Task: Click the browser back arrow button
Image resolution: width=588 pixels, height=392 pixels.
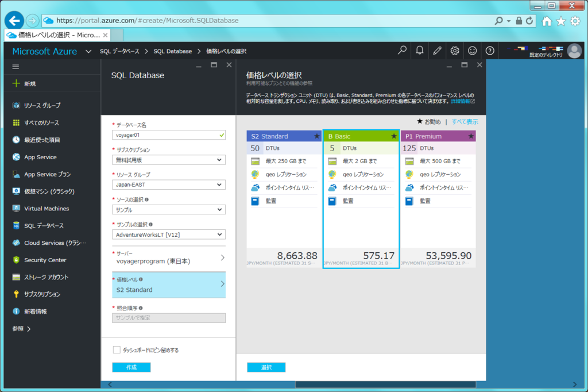Action: (x=14, y=20)
